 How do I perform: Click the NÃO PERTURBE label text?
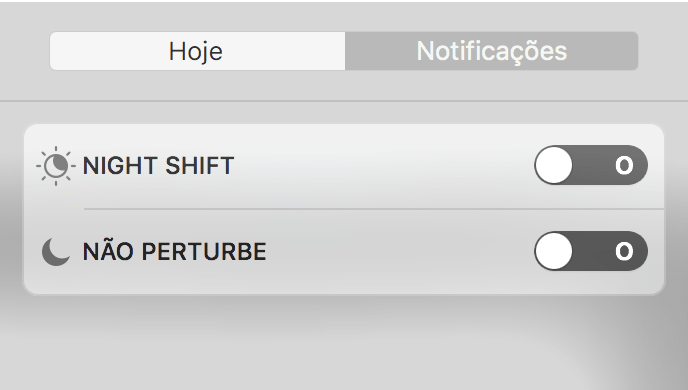coord(175,252)
